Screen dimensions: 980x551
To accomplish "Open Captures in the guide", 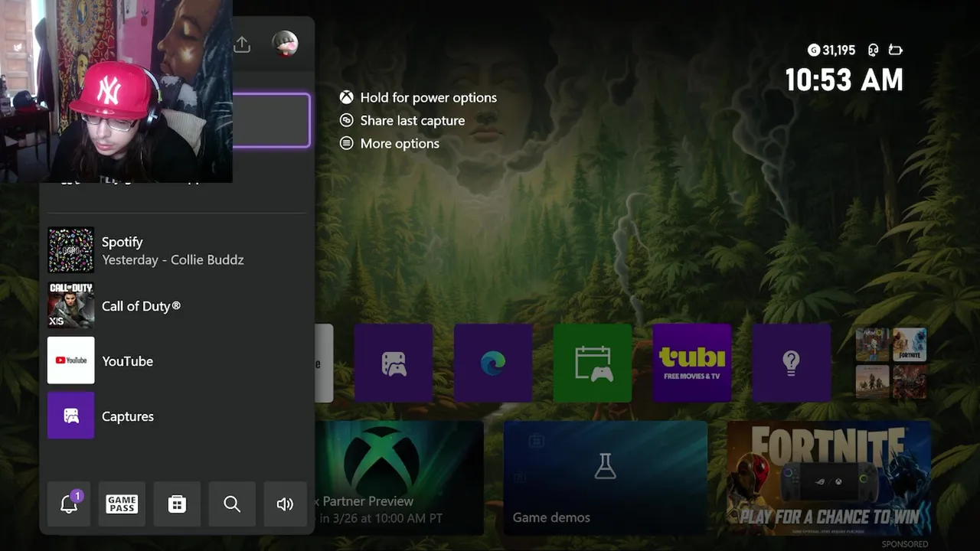I will pos(176,416).
